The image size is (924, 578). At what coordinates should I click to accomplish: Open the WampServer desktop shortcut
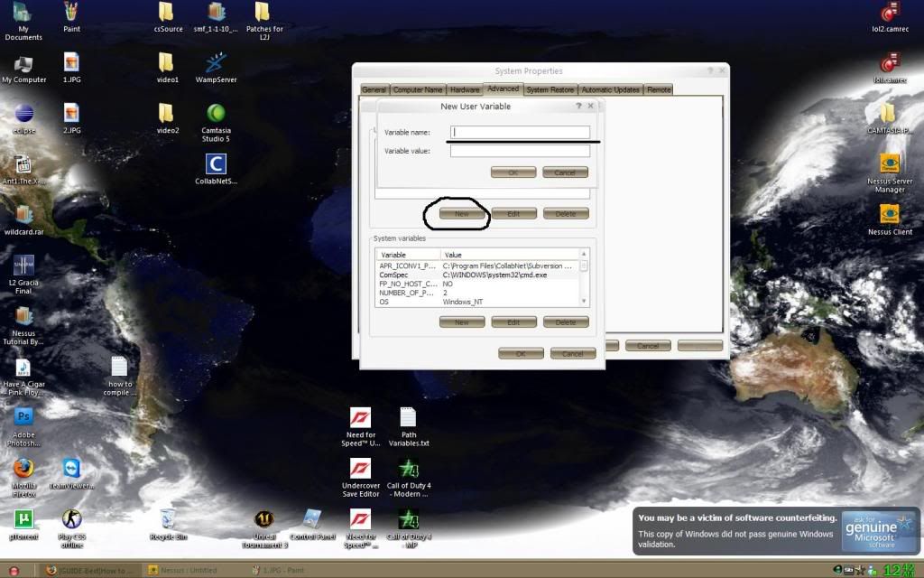coord(216,64)
